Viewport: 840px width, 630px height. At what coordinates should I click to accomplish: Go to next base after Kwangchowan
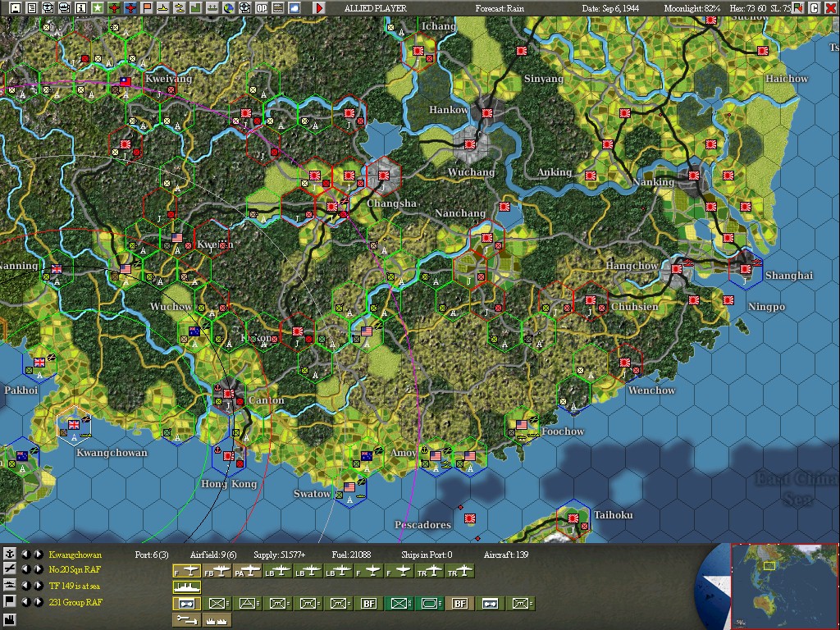click(x=38, y=554)
